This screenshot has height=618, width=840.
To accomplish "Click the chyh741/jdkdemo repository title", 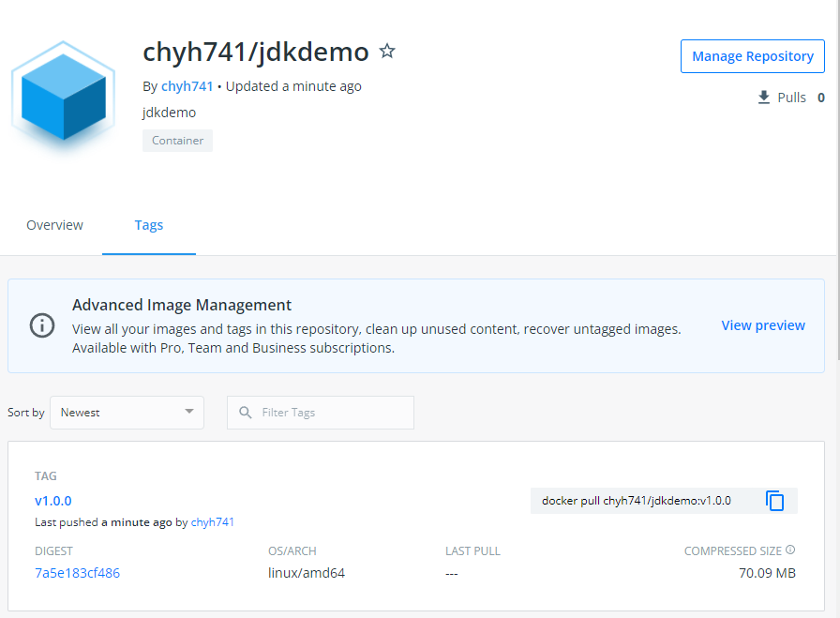I will [x=256, y=52].
